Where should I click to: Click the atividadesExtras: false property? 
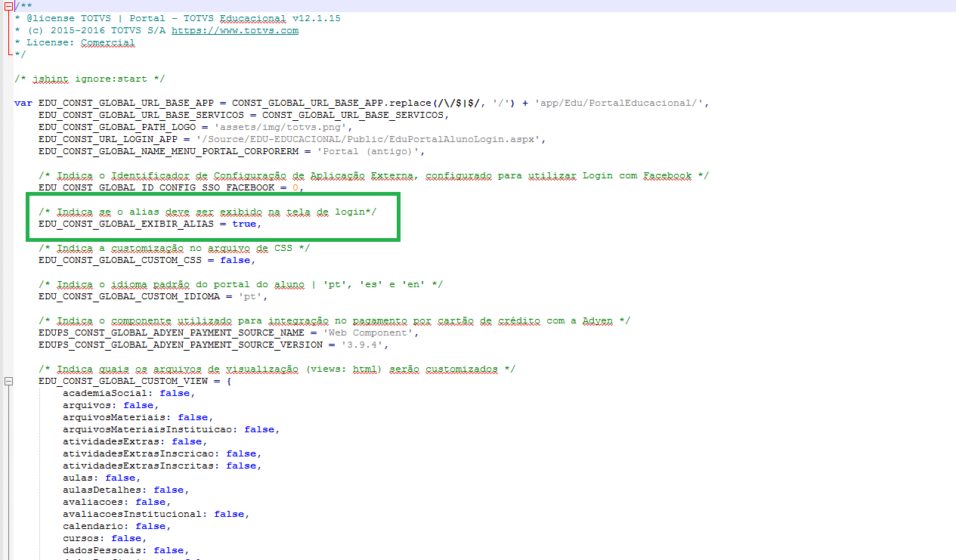point(135,442)
